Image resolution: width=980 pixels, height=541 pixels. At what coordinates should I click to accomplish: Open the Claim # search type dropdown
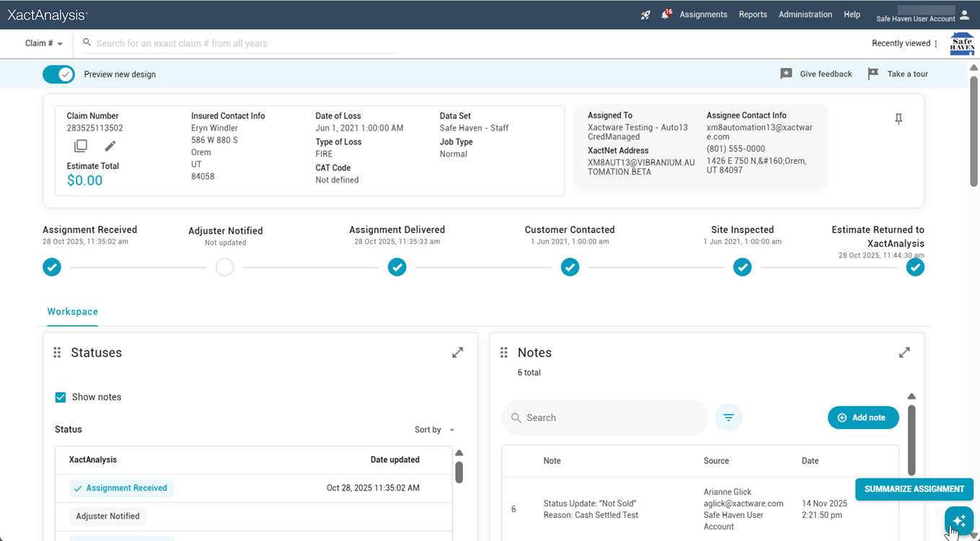point(44,43)
